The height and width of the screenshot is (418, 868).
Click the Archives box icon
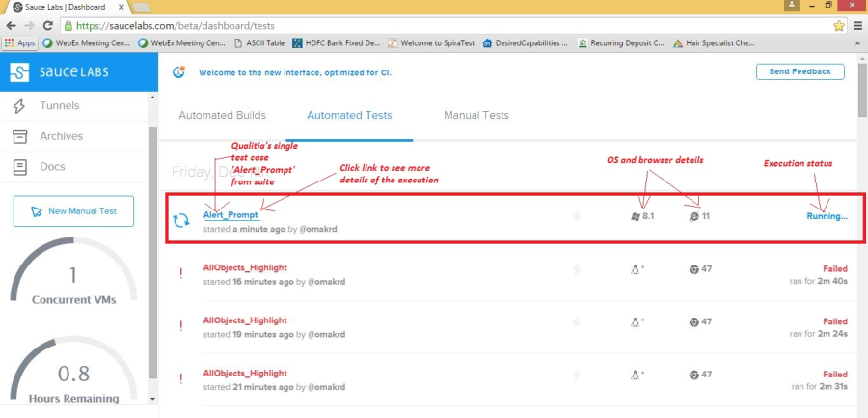(x=18, y=136)
